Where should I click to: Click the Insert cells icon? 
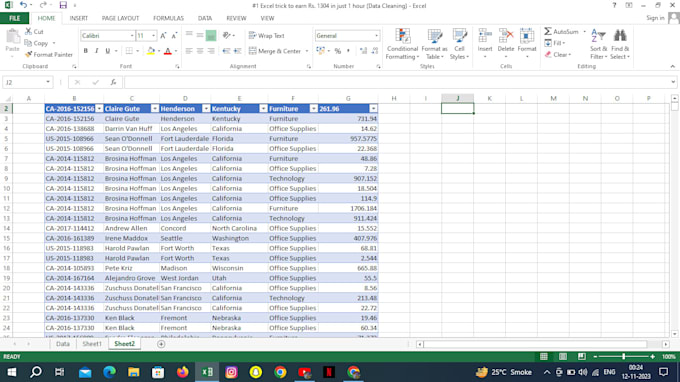(485, 36)
